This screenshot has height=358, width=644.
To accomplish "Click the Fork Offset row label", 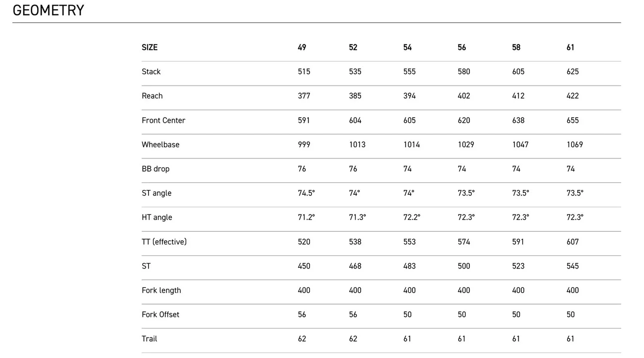I will [x=160, y=315].
